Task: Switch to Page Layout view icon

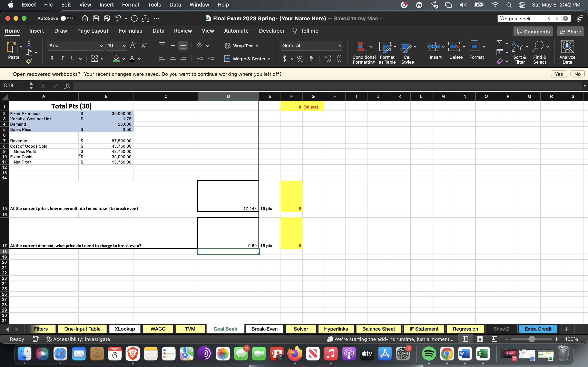Action: [x=480, y=339]
